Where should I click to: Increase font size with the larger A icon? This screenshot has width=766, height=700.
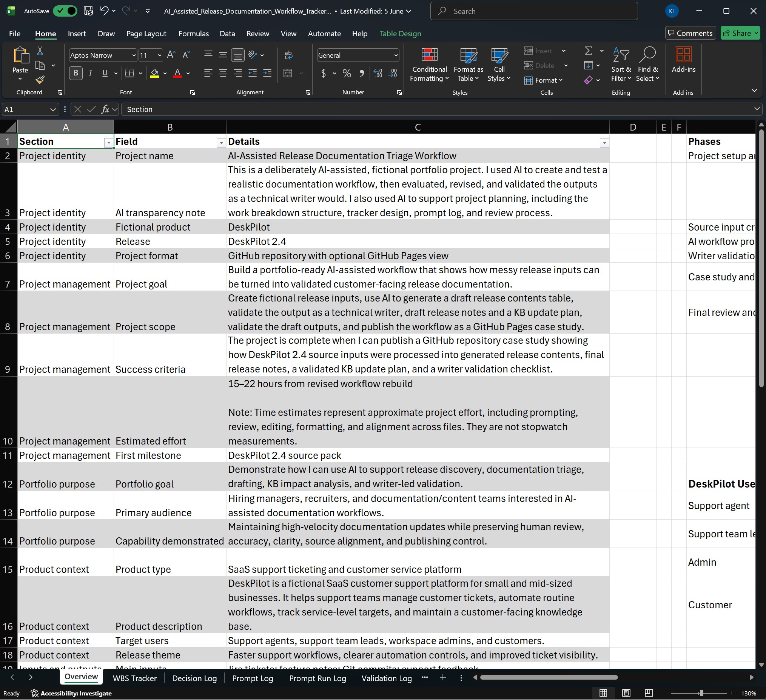pos(171,55)
